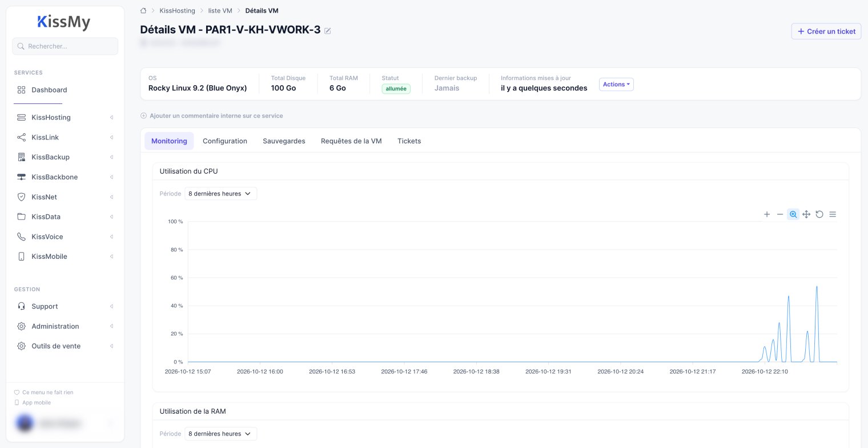Click the allumée status badge
Screen dimensions: 868x448
[396, 89]
